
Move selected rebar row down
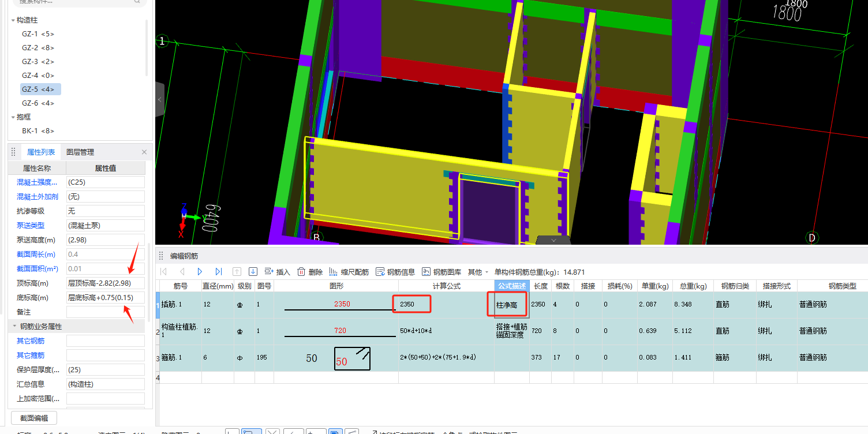click(x=253, y=272)
